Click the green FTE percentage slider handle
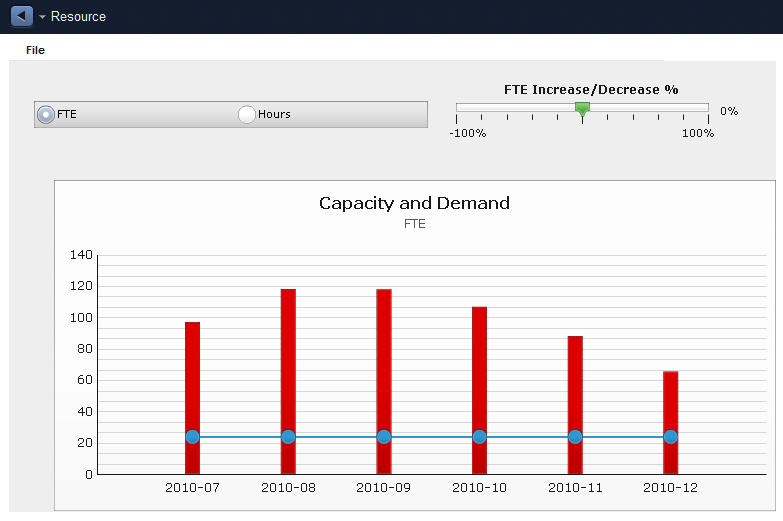 click(x=582, y=109)
